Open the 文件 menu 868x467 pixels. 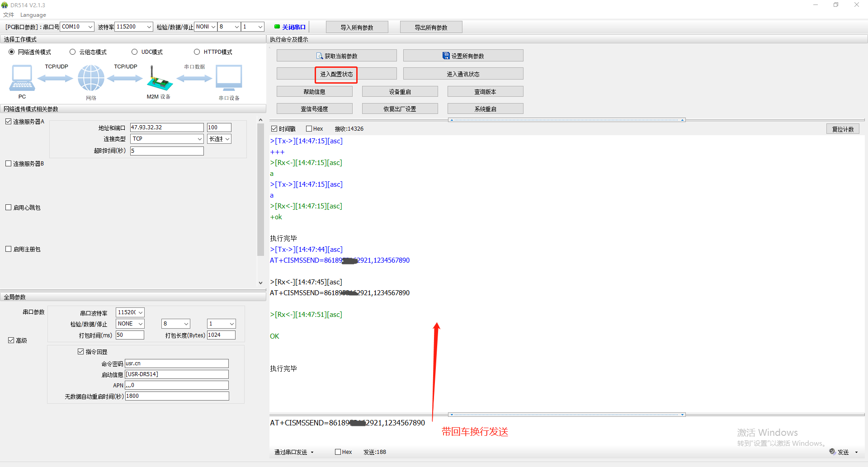[9, 15]
